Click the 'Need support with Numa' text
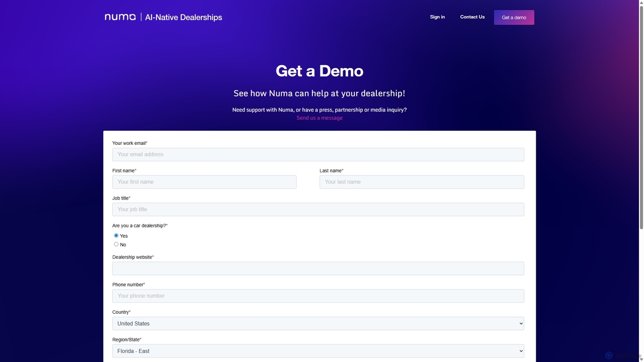The image size is (644, 362). point(319,110)
